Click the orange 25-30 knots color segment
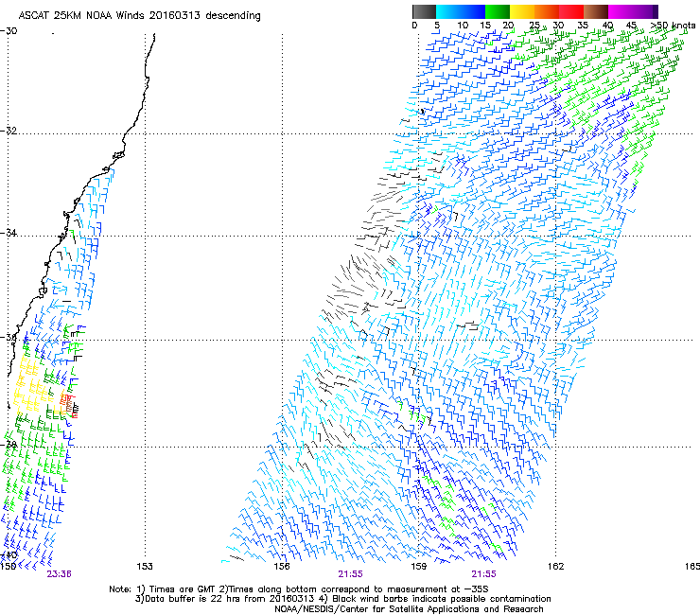The width and height of the screenshot is (700, 615). tap(547, 11)
